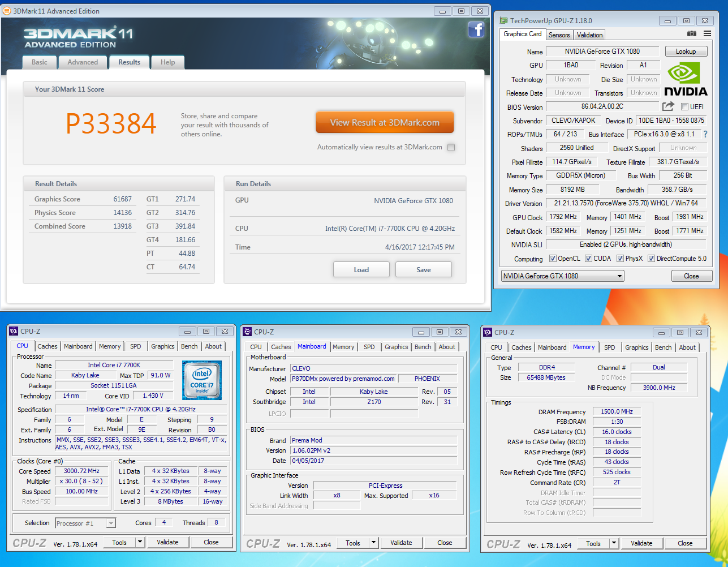Open Tools dropdown arrow in Mainboard CPU-Z window
728x567 pixels.
tap(373, 543)
